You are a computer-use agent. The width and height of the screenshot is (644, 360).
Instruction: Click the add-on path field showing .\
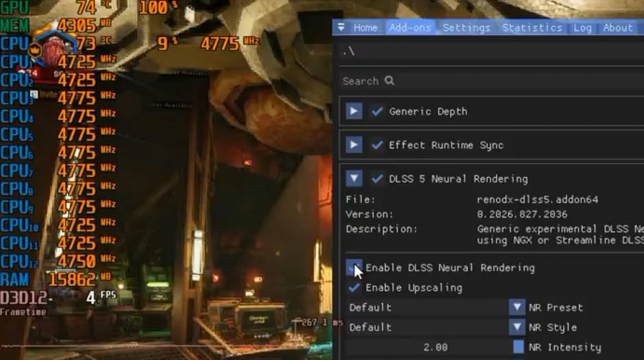(x=491, y=51)
